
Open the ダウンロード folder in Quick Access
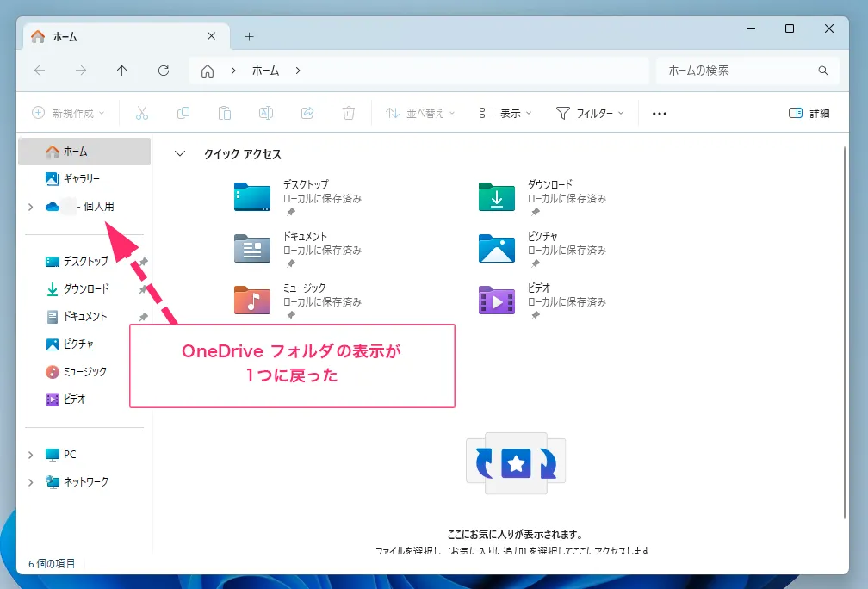[542, 197]
